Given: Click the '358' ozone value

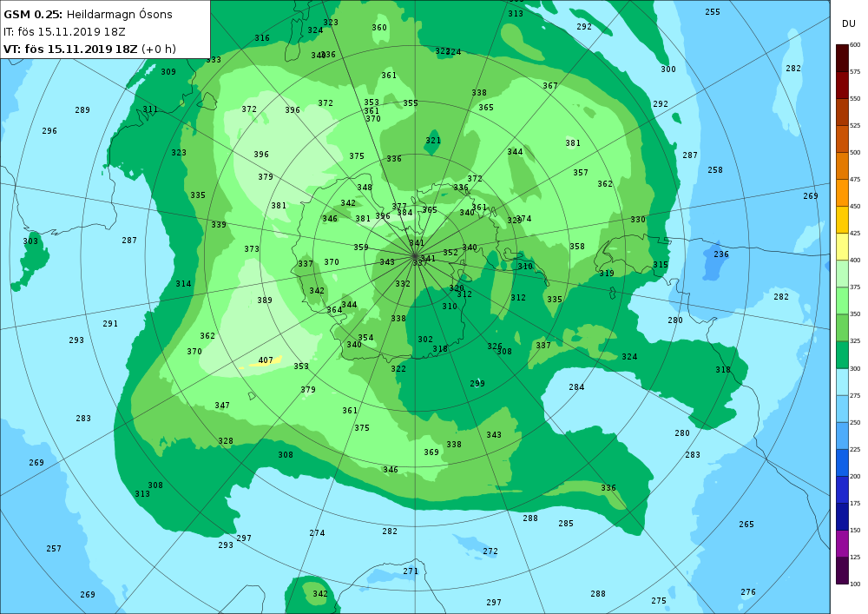Looking at the screenshot, I should coord(577,246).
